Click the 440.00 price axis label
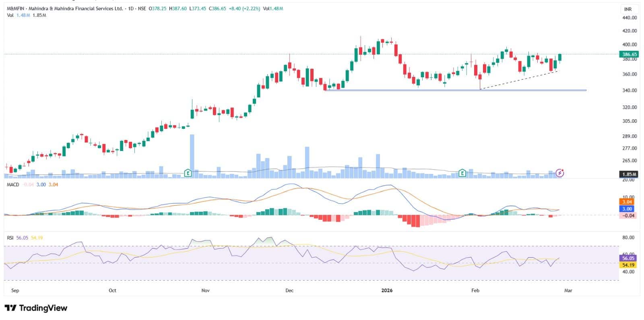The image size is (644, 320). point(630,18)
